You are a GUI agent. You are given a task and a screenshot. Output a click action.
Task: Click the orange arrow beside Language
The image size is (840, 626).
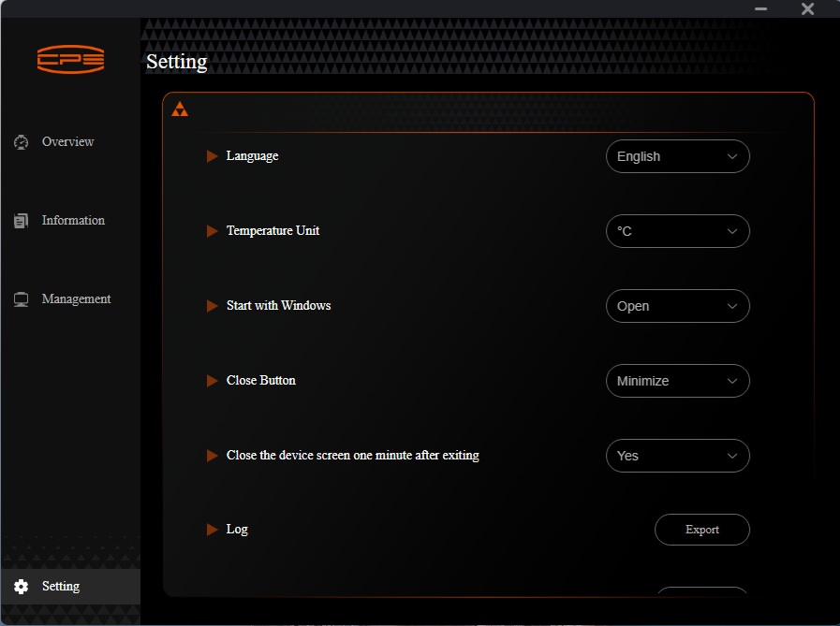coord(213,156)
